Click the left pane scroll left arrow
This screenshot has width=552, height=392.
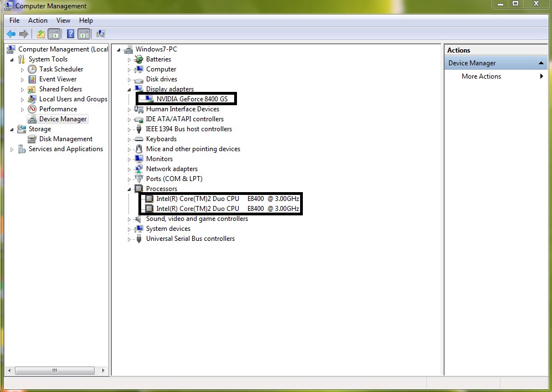[x=9, y=370]
